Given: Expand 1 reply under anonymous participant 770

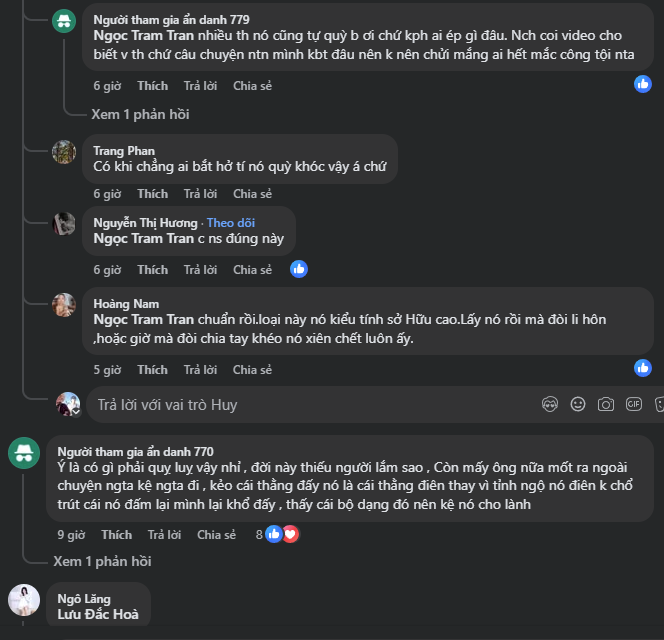Looking at the screenshot, I should pyautogui.click(x=102, y=561).
